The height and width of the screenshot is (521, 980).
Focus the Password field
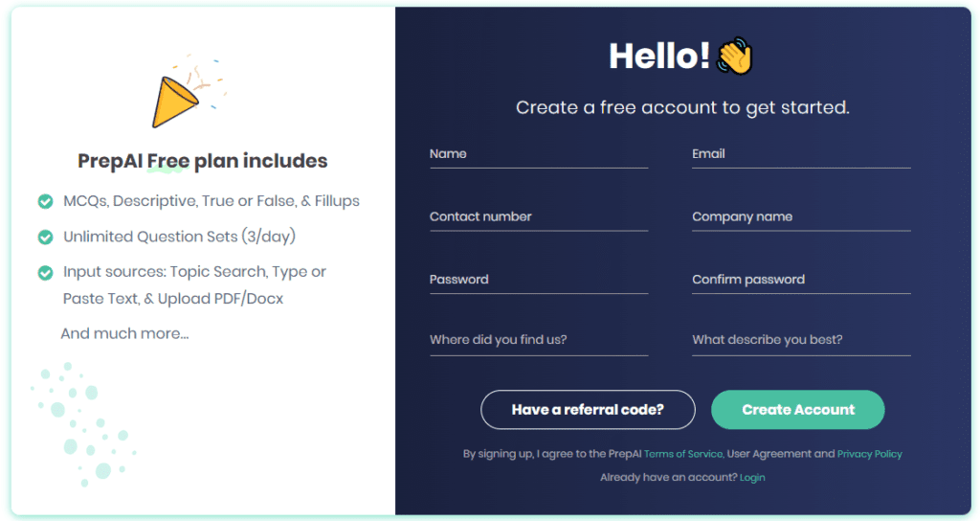pyautogui.click(x=538, y=280)
